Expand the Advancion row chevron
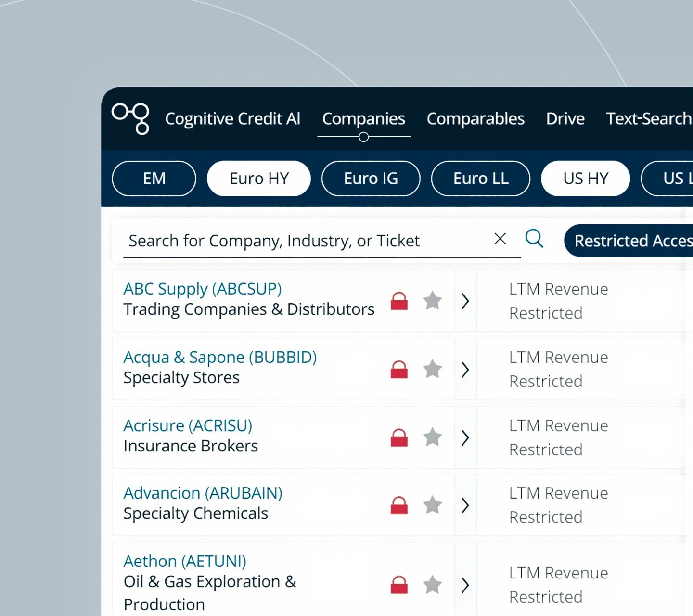693x616 pixels. [x=465, y=505]
